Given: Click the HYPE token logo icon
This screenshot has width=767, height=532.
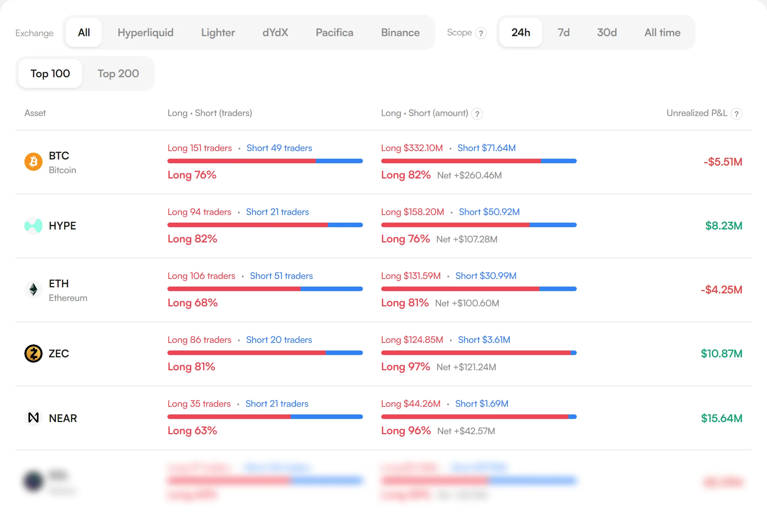Looking at the screenshot, I should click(x=33, y=226).
